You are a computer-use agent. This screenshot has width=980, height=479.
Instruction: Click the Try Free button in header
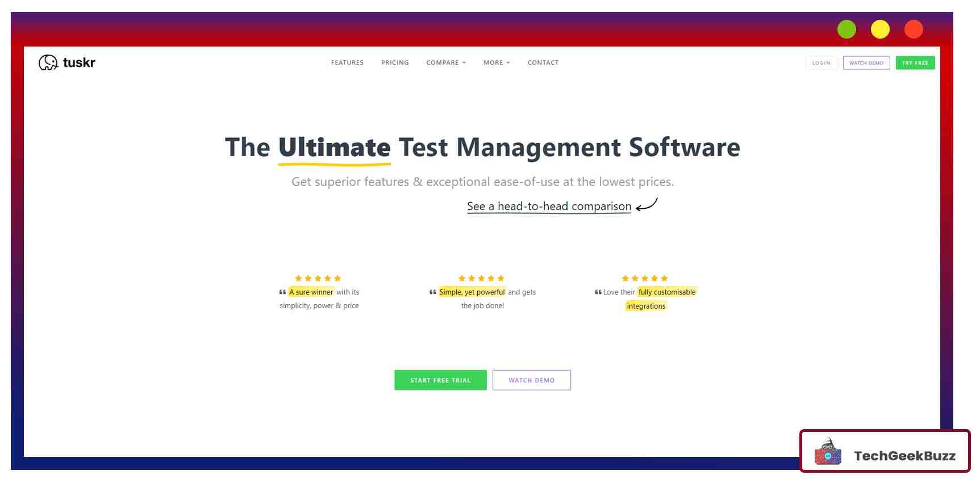click(915, 63)
